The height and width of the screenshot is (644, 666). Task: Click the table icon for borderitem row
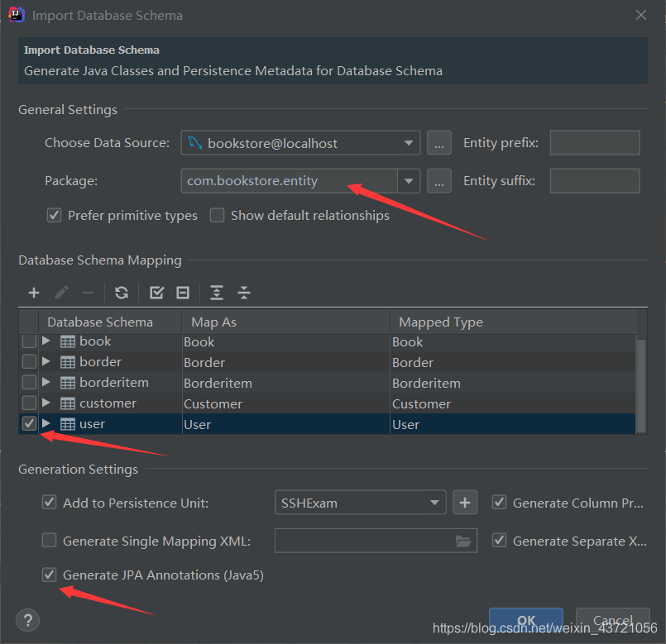68,383
